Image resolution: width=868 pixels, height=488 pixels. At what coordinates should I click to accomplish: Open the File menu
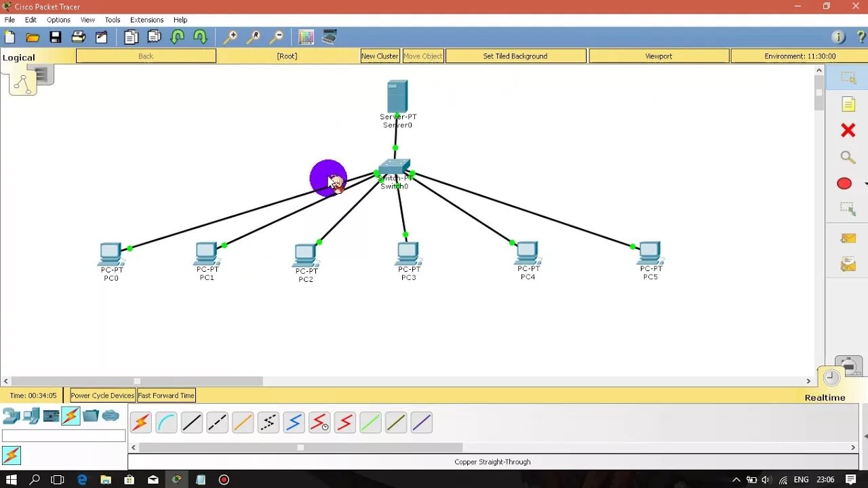tap(9, 20)
